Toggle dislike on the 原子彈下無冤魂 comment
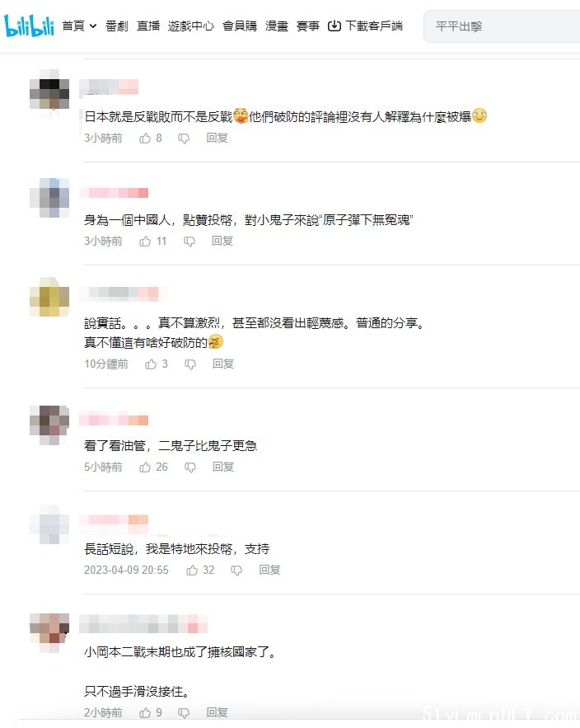This screenshot has width=580, height=728. point(189,242)
